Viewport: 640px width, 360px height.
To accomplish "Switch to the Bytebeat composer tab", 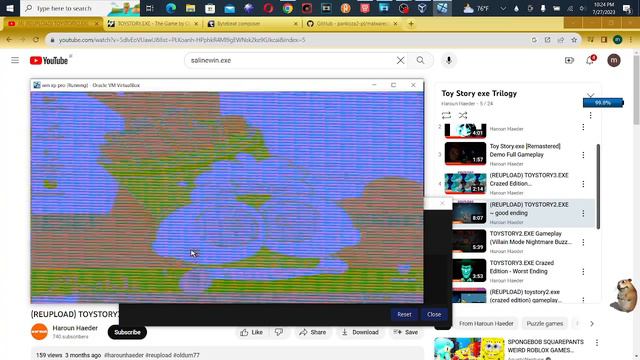I will pos(253,24).
